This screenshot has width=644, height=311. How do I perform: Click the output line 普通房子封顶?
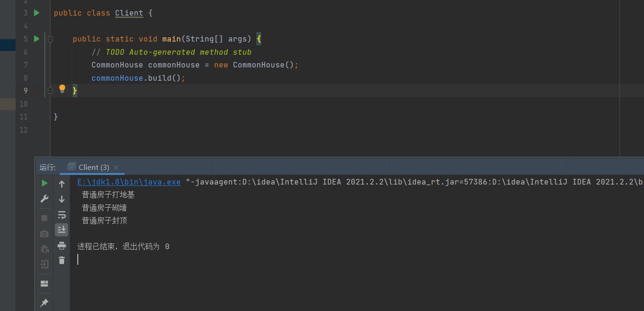[x=105, y=220]
